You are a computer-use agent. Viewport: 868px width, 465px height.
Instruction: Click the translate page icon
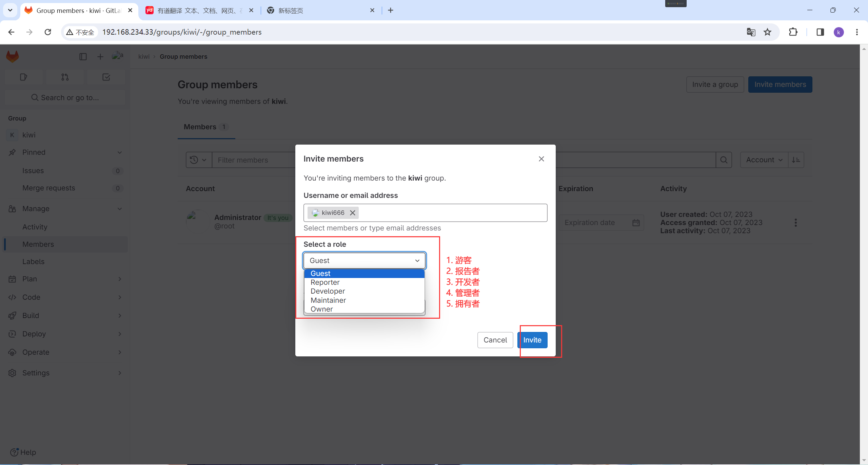point(751,32)
